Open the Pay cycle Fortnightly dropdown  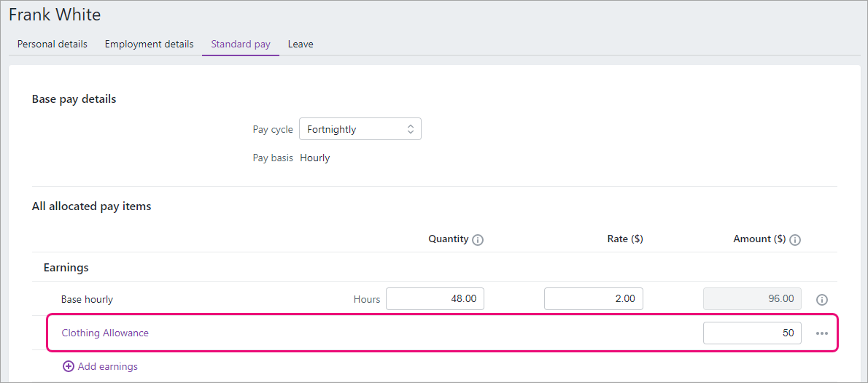point(360,129)
